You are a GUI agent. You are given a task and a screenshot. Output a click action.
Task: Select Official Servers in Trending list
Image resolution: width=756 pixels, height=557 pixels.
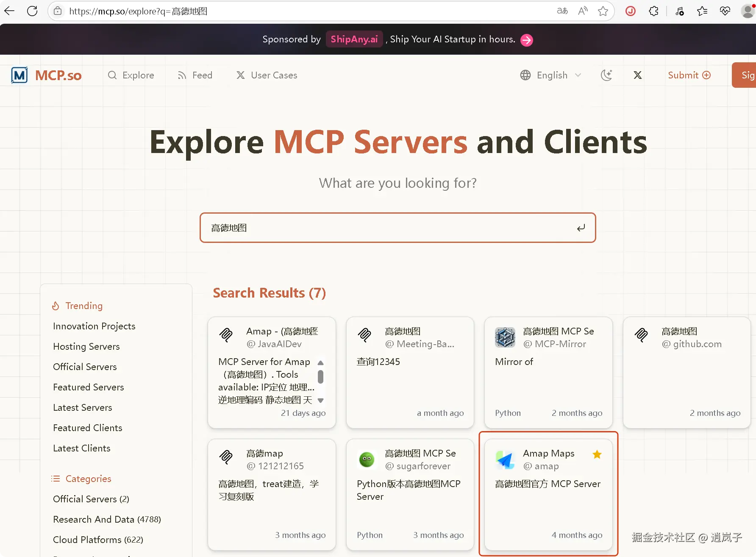pos(85,367)
